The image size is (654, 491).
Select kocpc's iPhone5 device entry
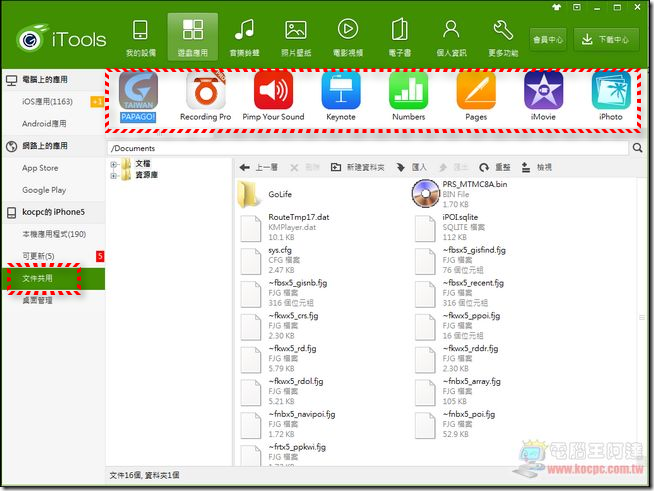click(53, 212)
